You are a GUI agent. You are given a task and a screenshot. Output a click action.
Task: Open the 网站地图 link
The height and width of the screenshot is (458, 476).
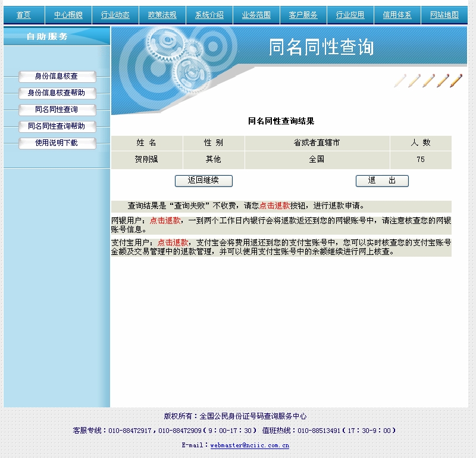pos(444,14)
